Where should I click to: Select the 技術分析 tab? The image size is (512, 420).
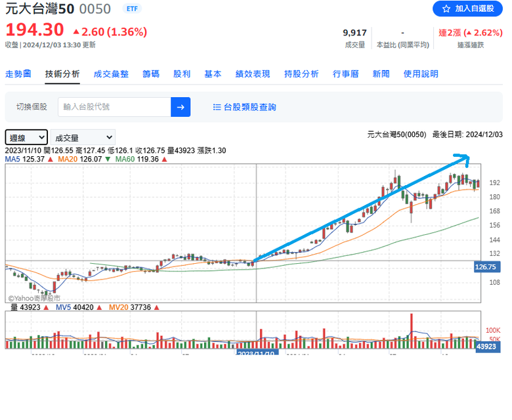tap(62, 74)
